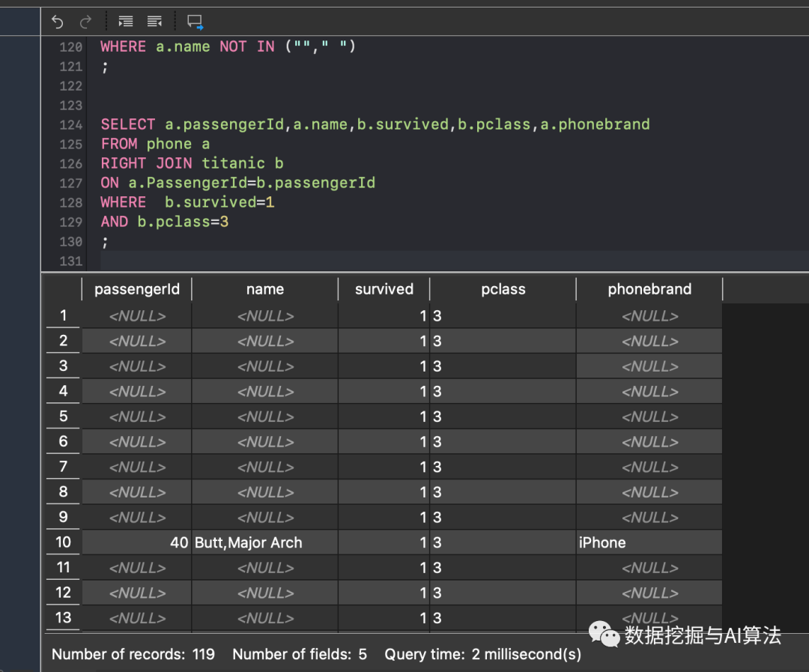Select result row number 10
809x672 pixels.
coord(63,542)
